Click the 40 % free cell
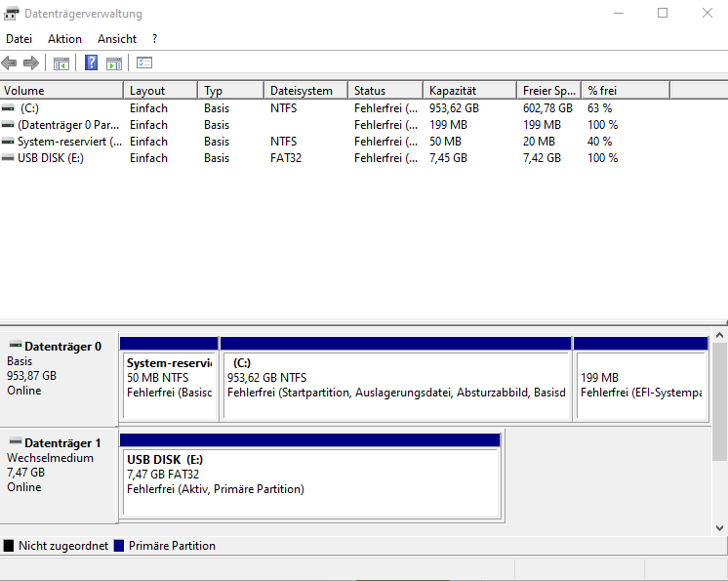 click(600, 142)
